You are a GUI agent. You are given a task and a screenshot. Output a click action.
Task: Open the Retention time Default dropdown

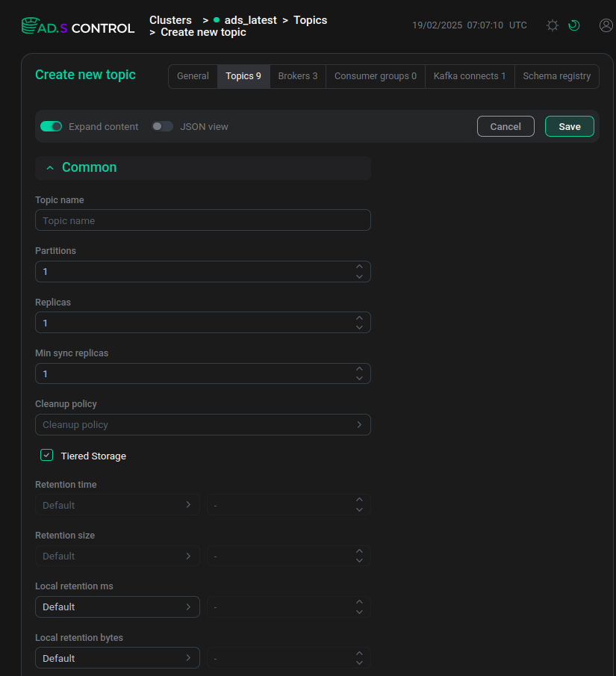coord(117,505)
